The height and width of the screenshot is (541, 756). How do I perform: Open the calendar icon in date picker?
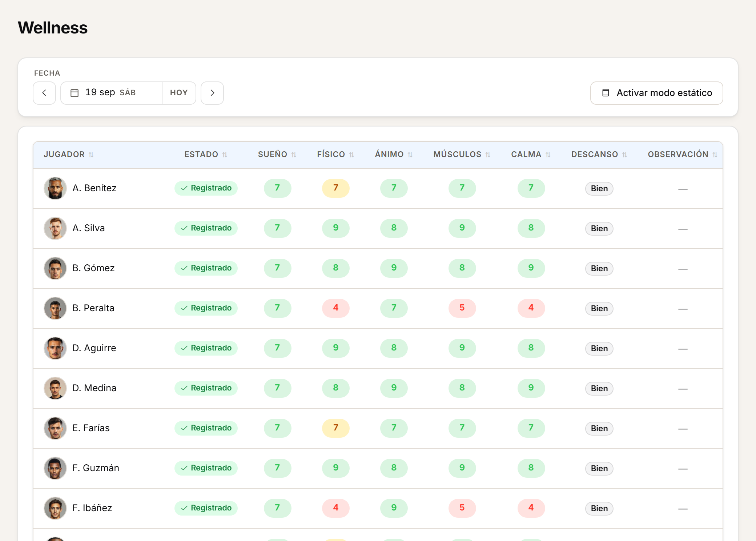[75, 93]
